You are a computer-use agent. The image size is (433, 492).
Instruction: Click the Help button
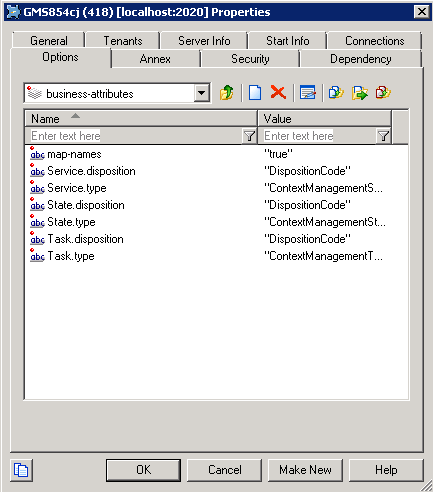coord(386,470)
